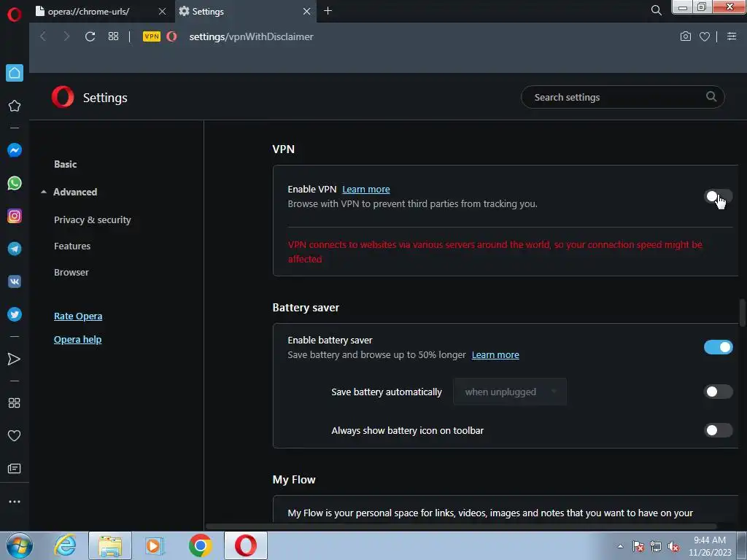
Task: Close the opera://chrome-urls/ tab
Action: (x=162, y=12)
